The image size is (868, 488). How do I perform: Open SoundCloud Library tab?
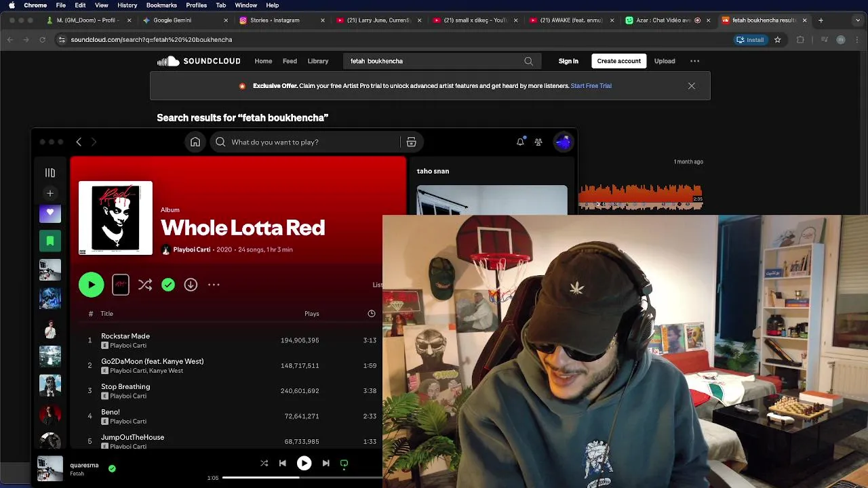coord(318,61)
